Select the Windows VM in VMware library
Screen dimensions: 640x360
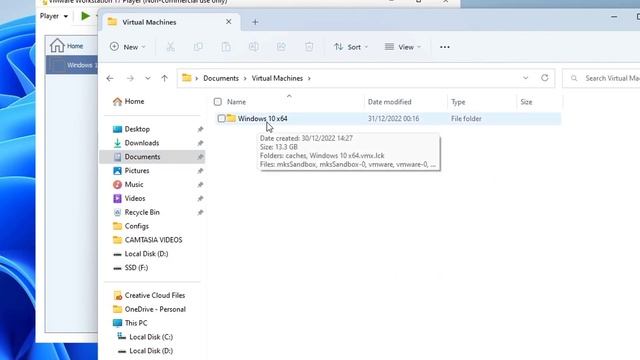pos(72,65)
